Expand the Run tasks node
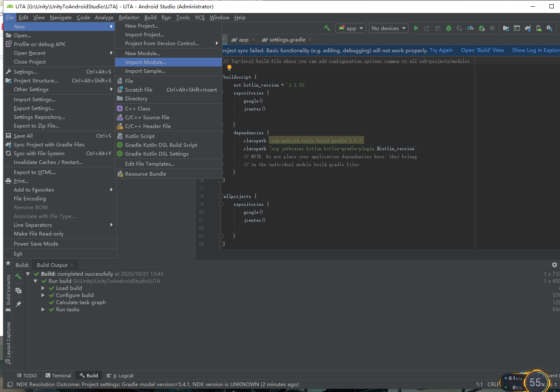 (x=43, y=310)
